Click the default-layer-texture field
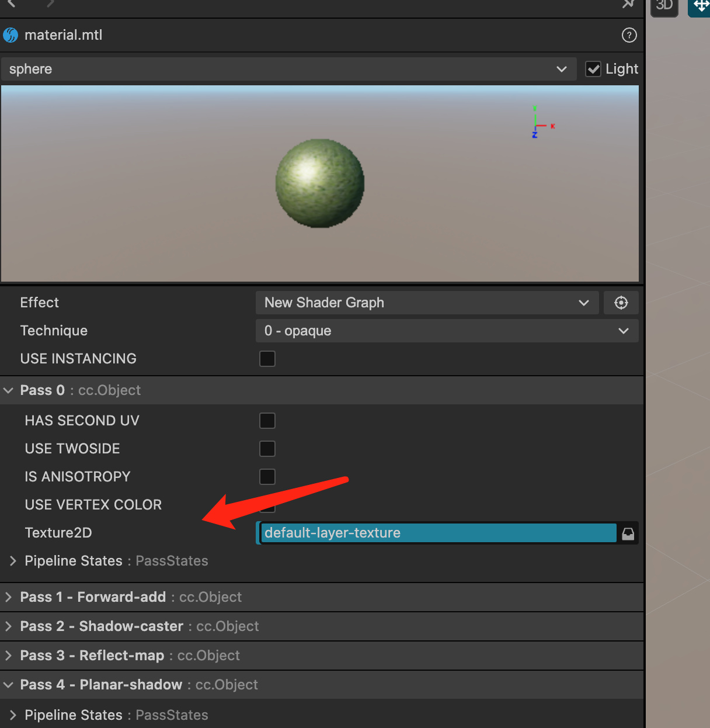Viewport: 710px width, 728px height. [438, 533]
